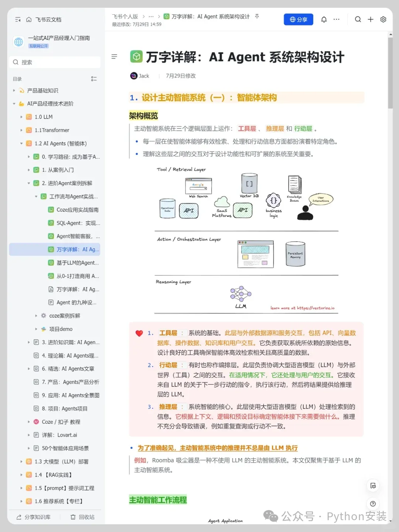The height and width of the screenshot is (532, 399).
Task: Click the 飞书个人版 breadcrumb item
Action: pyautogui.click(x=125, y=16)
